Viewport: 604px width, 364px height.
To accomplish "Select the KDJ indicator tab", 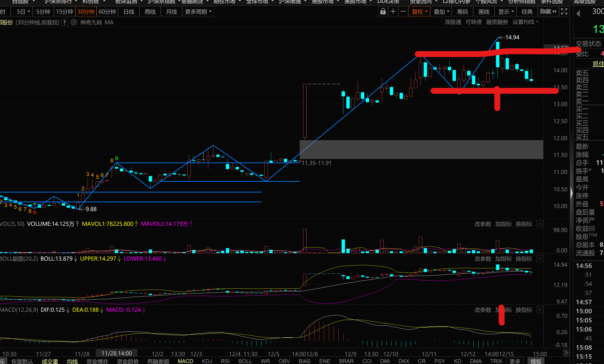I will pos(207,361).
